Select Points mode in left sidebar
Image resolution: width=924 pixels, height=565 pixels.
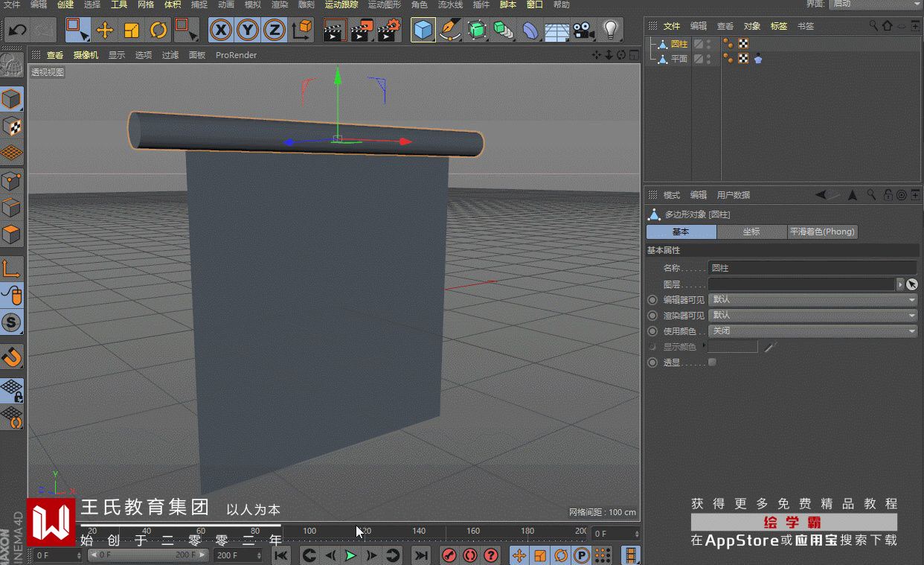click(12, 181)
